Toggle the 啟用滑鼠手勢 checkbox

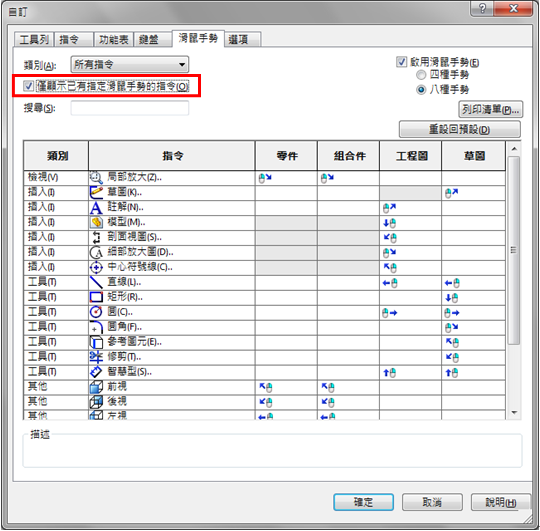401,62
